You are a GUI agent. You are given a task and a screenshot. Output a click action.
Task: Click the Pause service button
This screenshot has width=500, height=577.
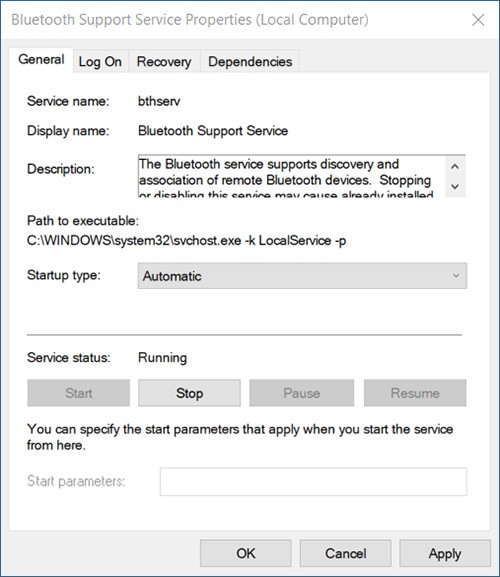[302, 393]
